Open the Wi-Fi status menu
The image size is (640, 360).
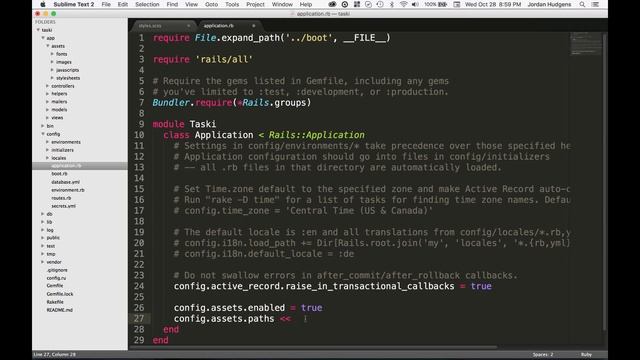[x=403, y=4]
